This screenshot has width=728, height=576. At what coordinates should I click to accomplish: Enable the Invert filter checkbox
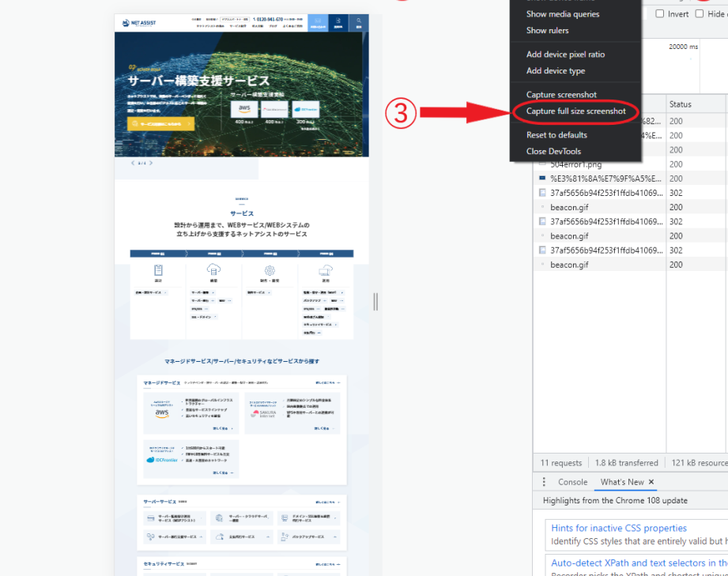660,14
